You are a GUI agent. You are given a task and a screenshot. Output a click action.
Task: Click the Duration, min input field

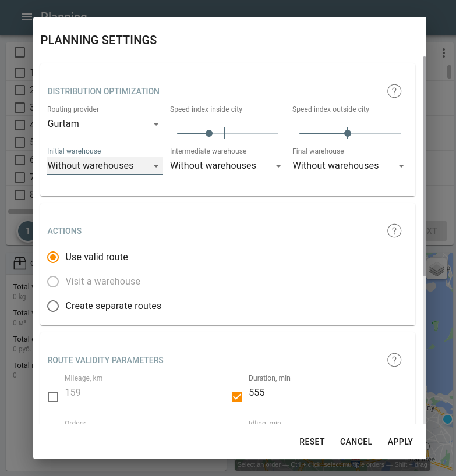328,393
